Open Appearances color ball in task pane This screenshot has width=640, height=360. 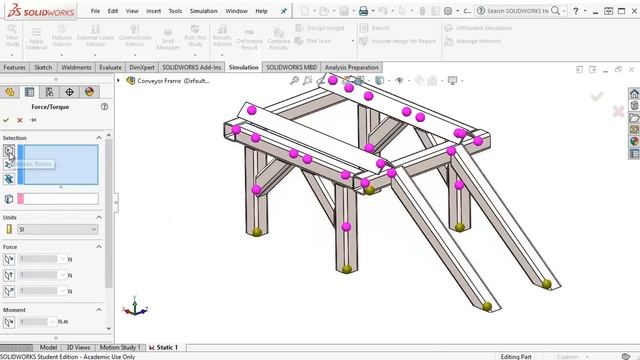pos(634,141)
